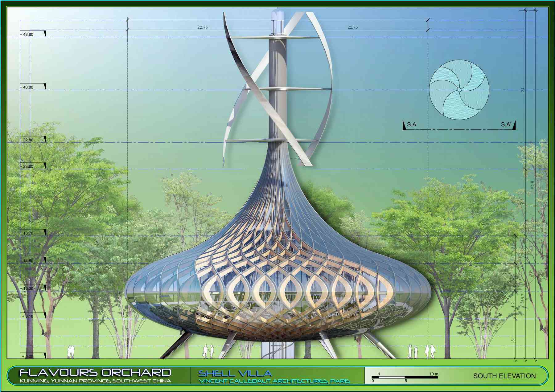Screen dimensions: 555x392
Task: Click the Kunming, Yunnan Province location subtitle
Action: 95,381
